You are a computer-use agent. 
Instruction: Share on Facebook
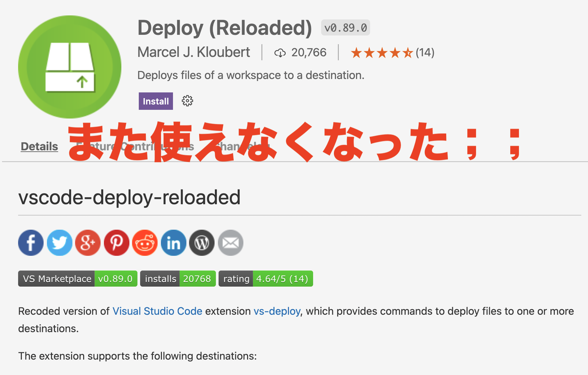(31, 243)
